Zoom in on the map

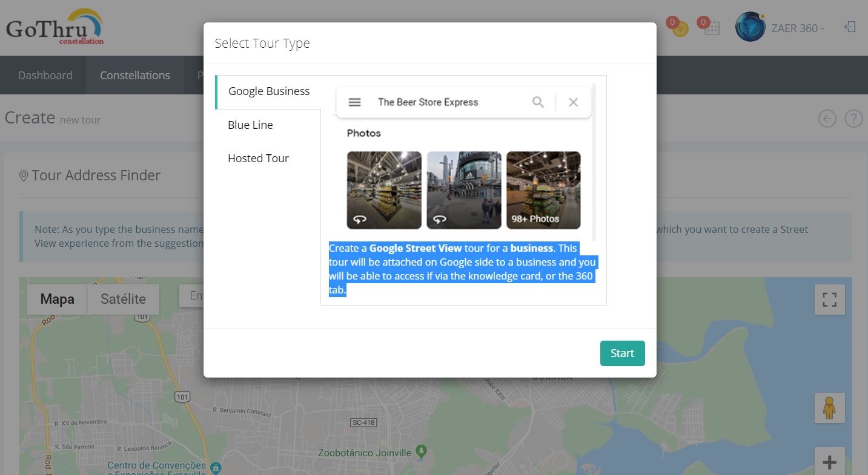pyautogui.click(x=829, y=463)
